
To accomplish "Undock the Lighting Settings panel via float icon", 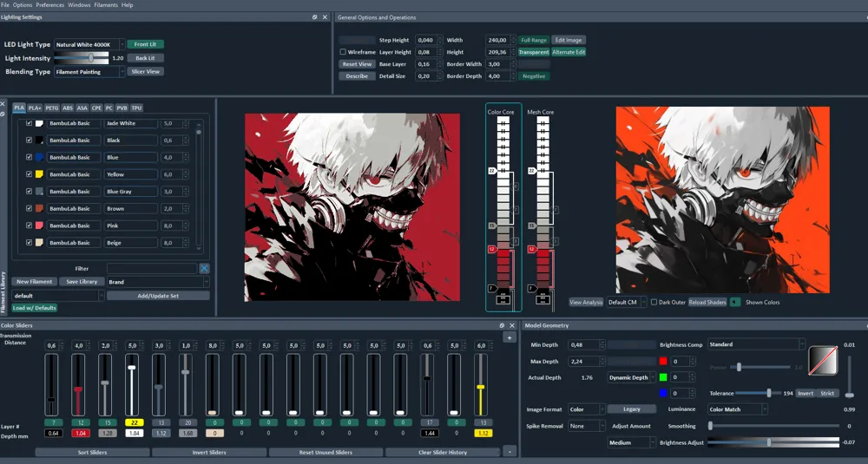I will click(x=314, y=17).
